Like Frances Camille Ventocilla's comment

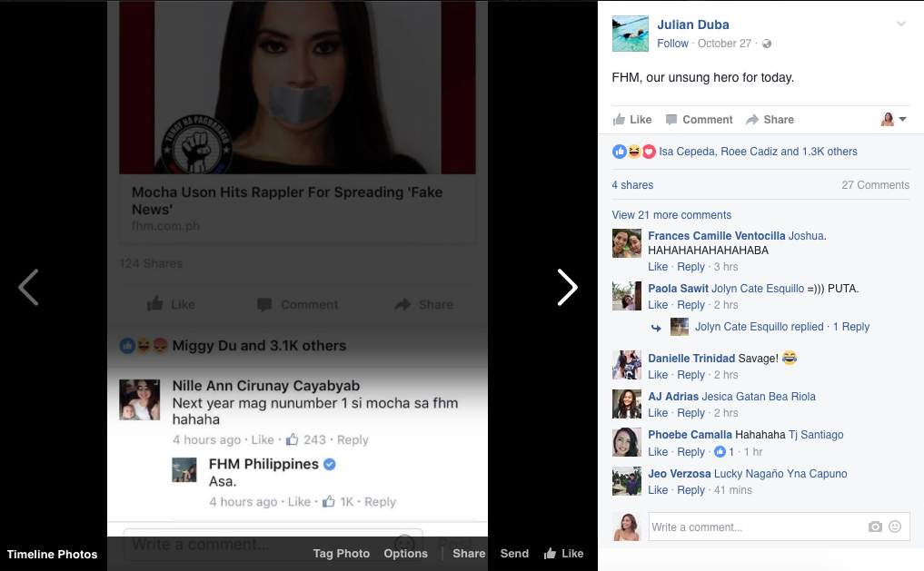658,267
